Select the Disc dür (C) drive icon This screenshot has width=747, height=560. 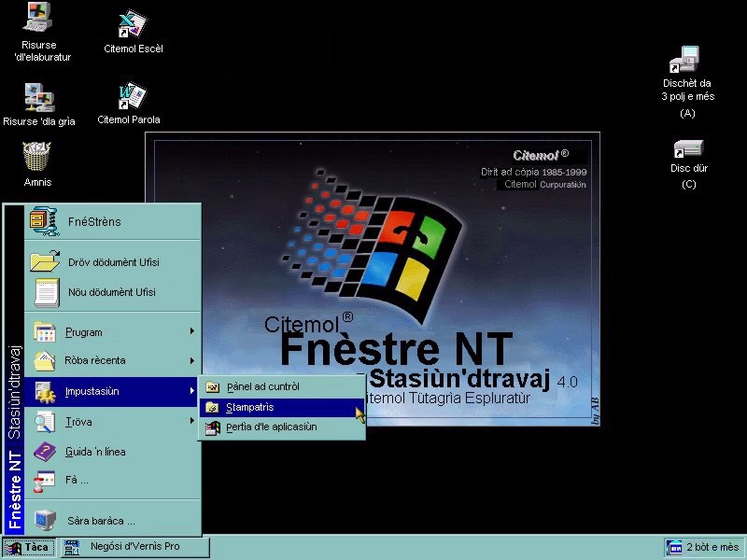pyautogui.click(x=688, y=149)
